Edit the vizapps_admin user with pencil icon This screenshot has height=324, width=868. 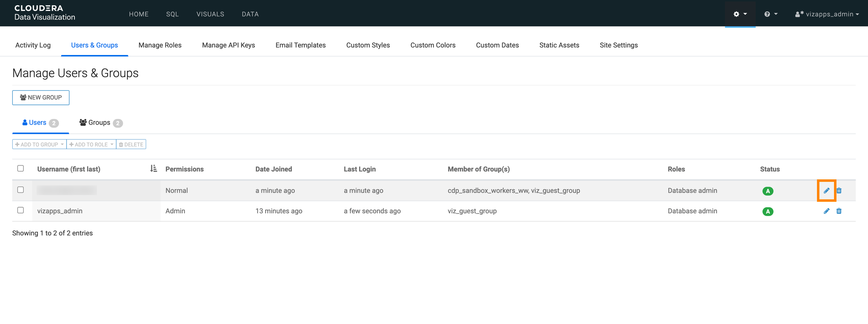pos(826,211)
